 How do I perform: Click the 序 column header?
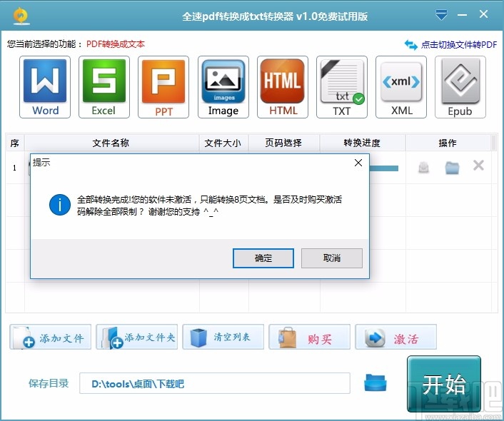click(x=15, y=143)
